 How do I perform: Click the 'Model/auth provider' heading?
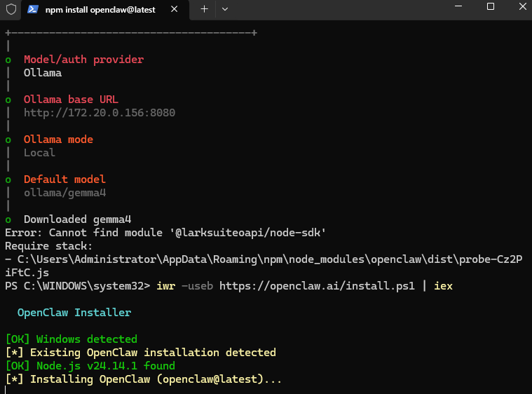pyautogui.click(x=84, y=60)
